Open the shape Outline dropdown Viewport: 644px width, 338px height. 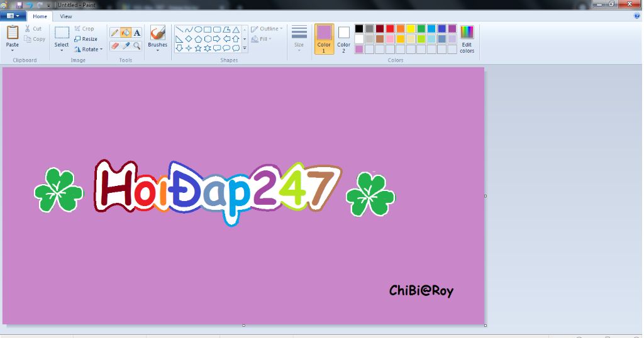click(267, 29)
